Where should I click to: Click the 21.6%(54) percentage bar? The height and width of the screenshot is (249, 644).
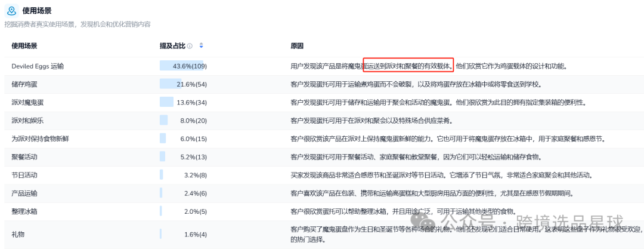171,84
